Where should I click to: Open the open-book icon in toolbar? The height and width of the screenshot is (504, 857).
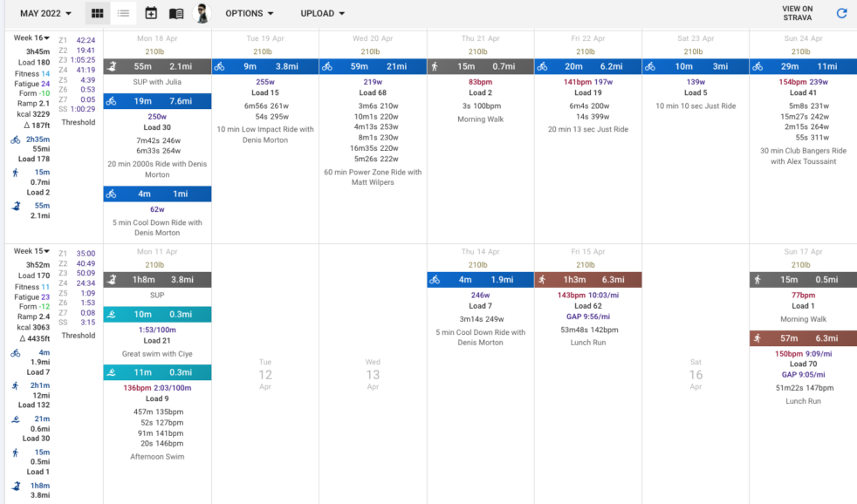pos(176,13)
